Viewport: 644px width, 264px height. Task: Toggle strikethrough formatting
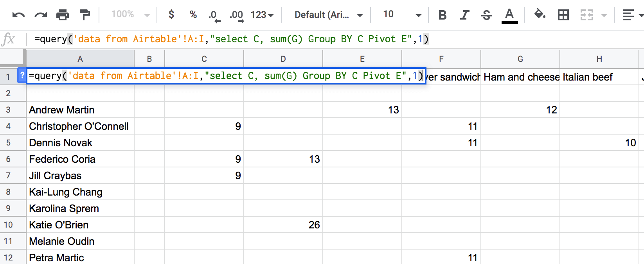487,15
